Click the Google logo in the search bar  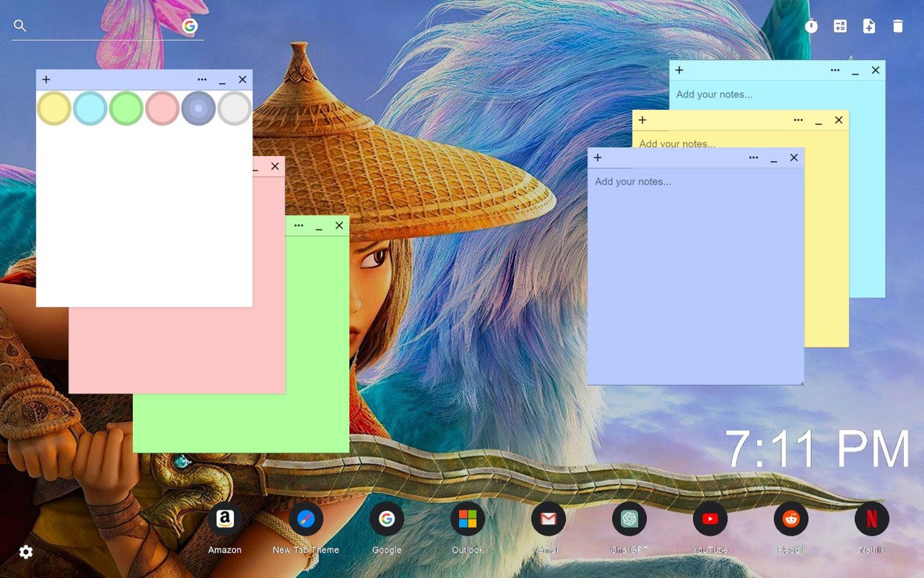coord(190,26)
